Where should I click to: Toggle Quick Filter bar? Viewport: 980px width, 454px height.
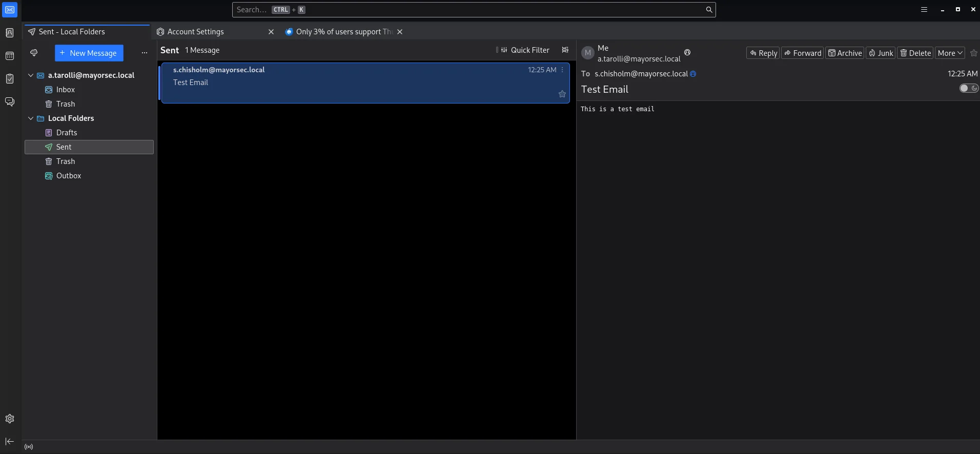click(x=525, y=50)
